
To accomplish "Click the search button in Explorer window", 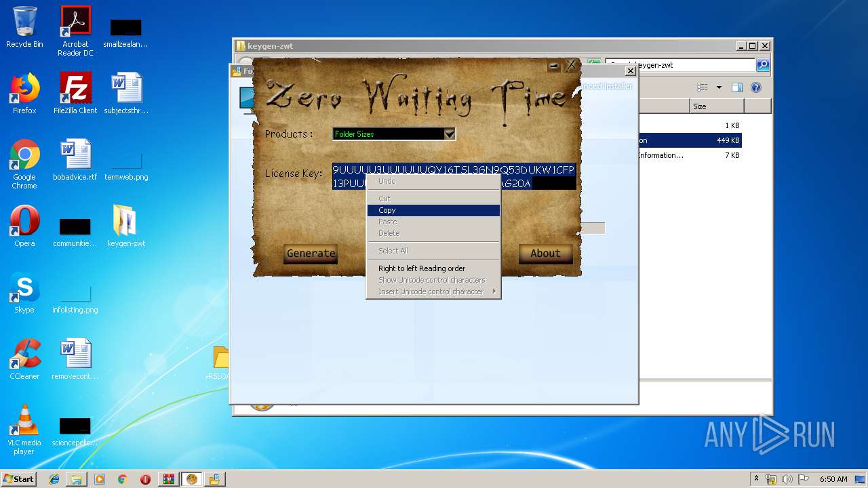I will click(763, 65).
